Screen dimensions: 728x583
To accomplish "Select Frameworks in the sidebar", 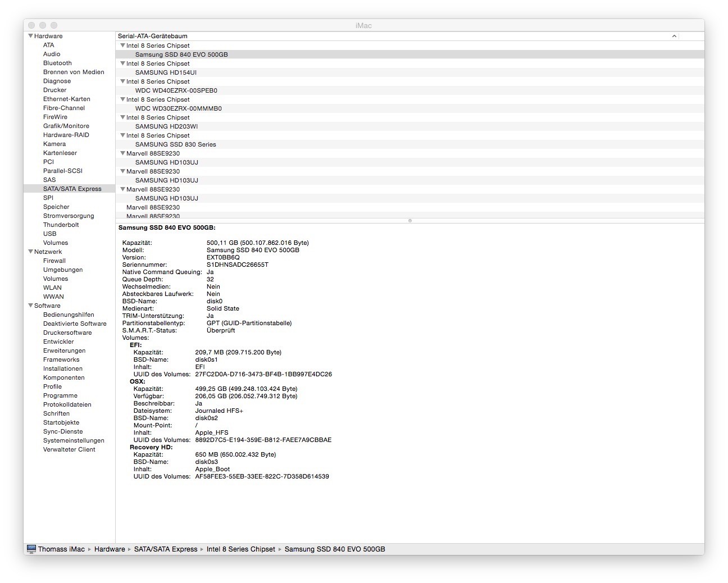I will click(x=61, y=359).
